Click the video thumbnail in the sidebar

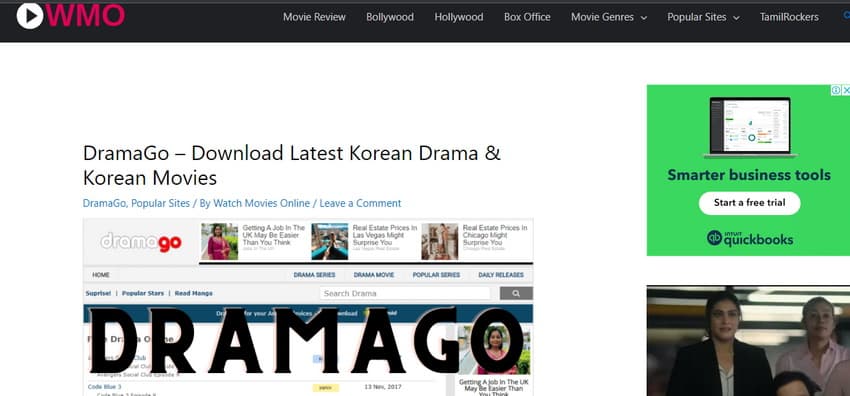pos(748,341)
